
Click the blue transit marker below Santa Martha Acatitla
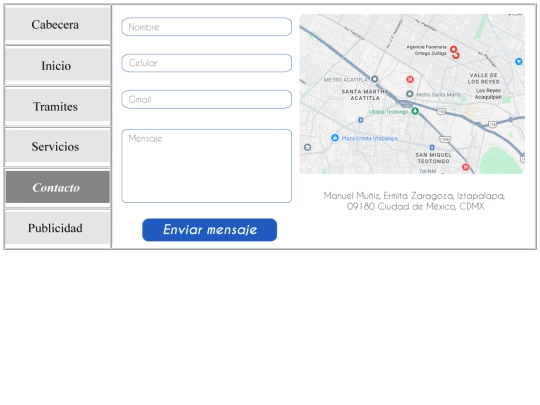(x=361, y=120)
